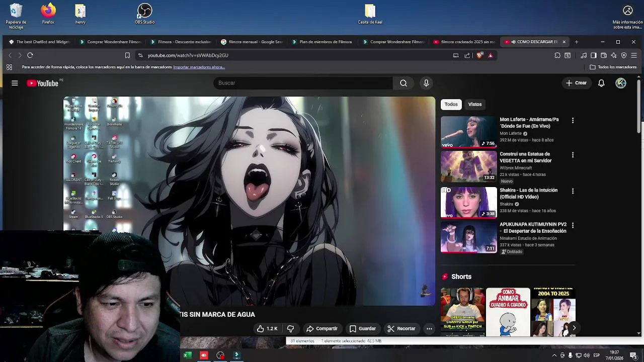The width and height of the screenshot is (644, 362).
Task: Open options for Shakira Las de la Intuición
Action: click(573, 192)
